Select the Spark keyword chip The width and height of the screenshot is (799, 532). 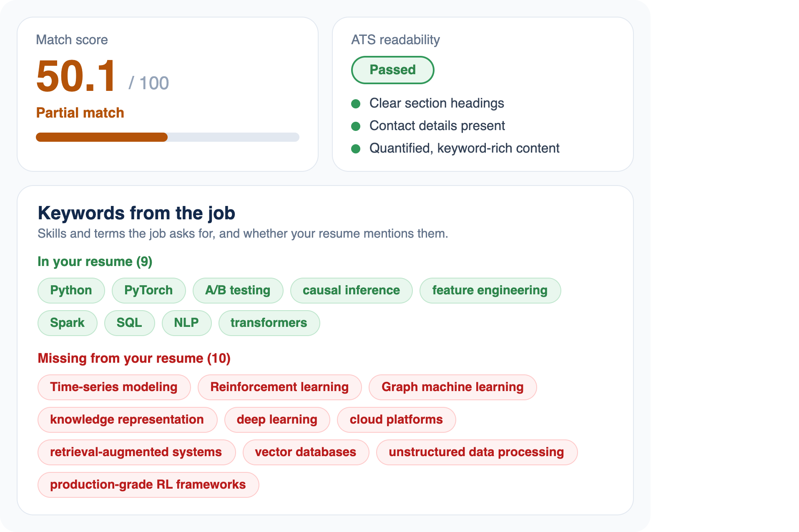(x=68, y=323)
